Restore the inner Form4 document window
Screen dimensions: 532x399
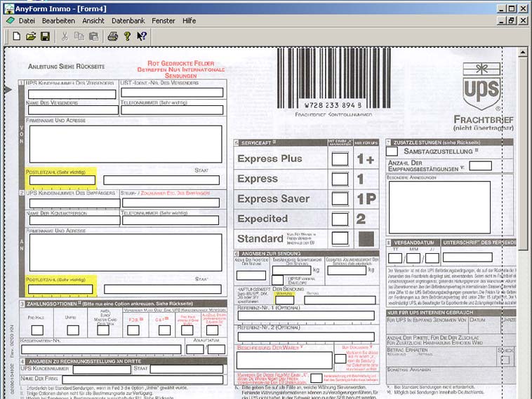click(512, 20)
